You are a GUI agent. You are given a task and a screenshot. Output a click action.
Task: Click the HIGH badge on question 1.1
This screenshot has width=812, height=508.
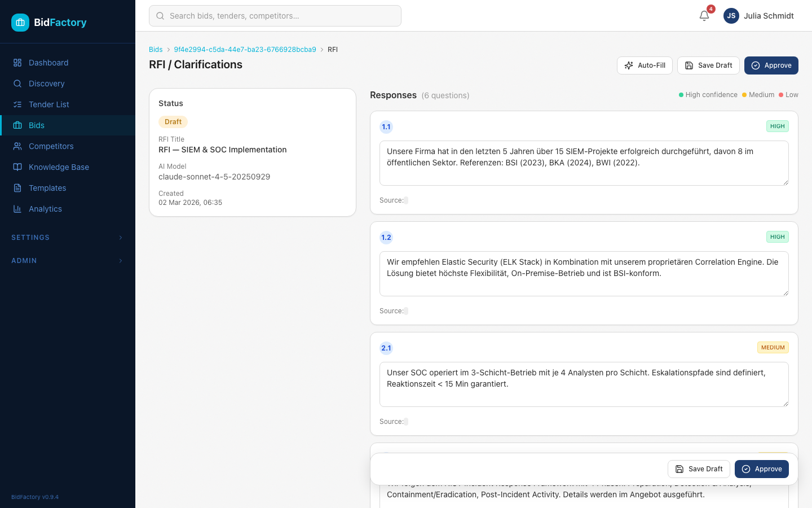point(778,126)
